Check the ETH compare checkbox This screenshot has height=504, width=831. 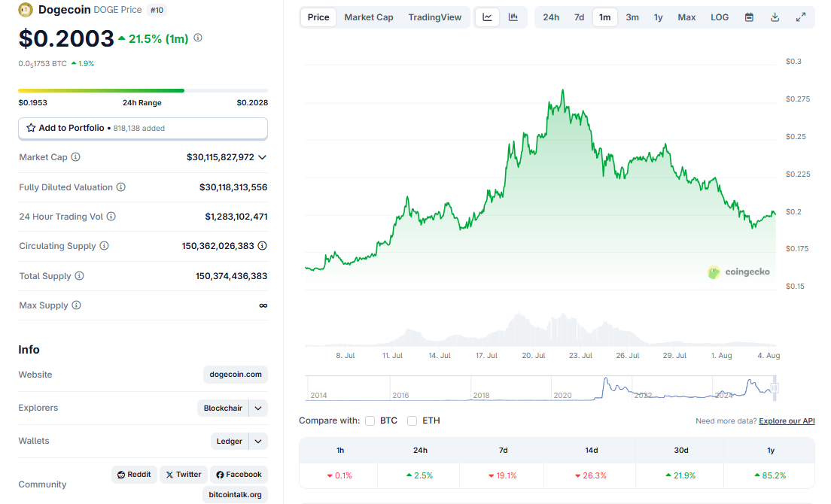point(412,421)
